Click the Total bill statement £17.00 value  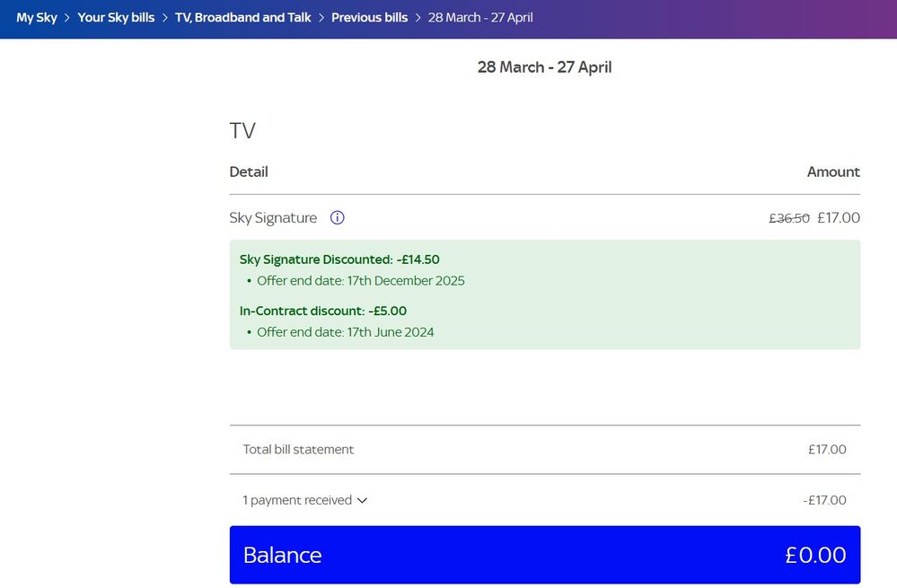point(827,450)
